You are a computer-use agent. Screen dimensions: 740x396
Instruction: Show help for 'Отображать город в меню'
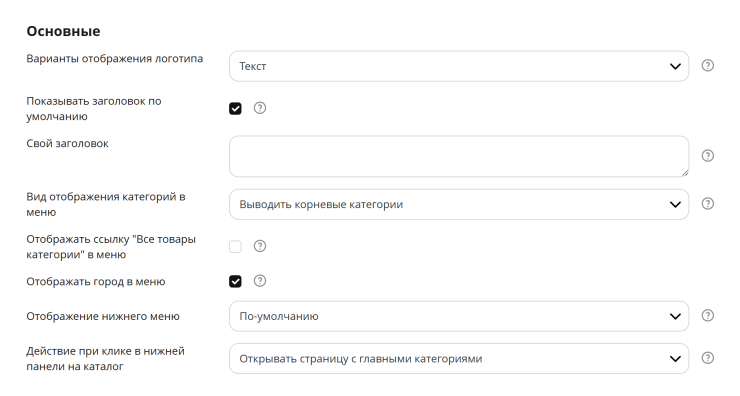[x=260, y=281]
